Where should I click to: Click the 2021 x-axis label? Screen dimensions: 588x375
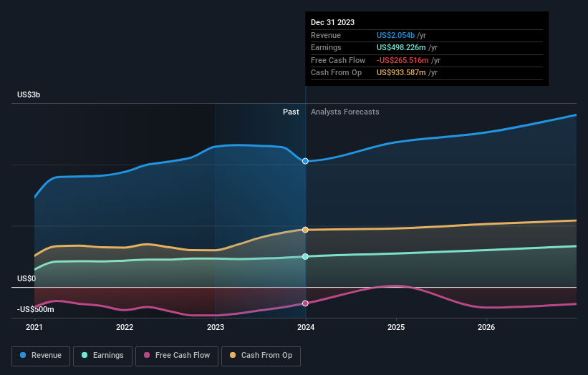[x=34, y=328]
